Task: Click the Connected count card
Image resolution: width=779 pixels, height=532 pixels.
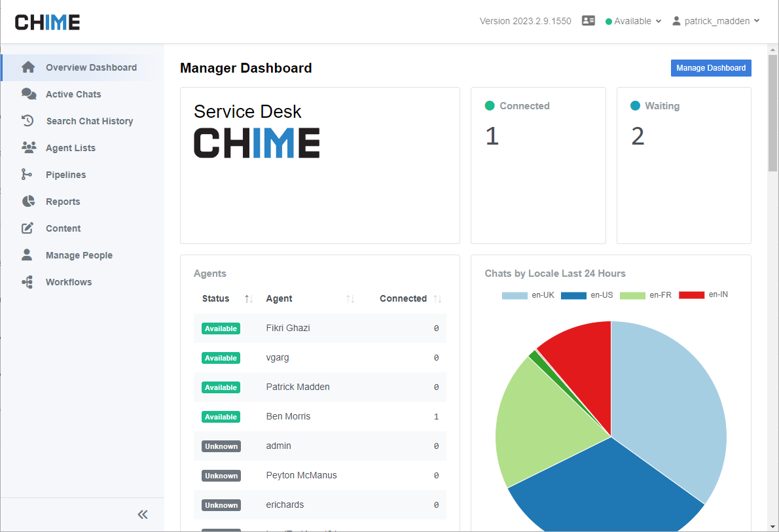Action: pyautogui.click(x=538, y=166)
